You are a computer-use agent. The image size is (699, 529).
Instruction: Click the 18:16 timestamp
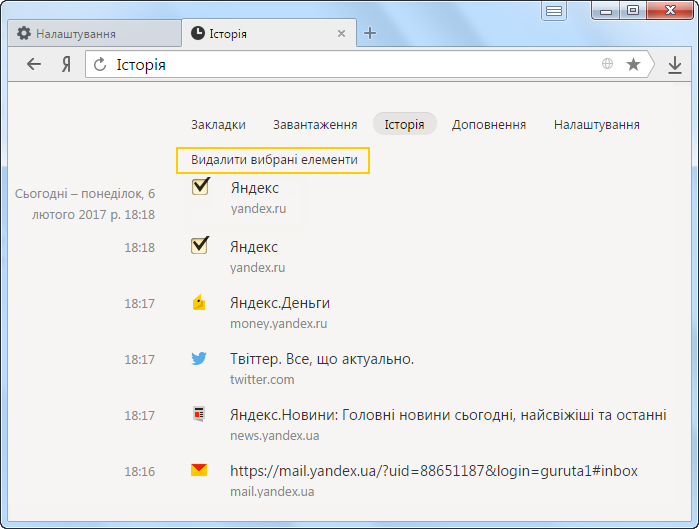coord(140,472)
